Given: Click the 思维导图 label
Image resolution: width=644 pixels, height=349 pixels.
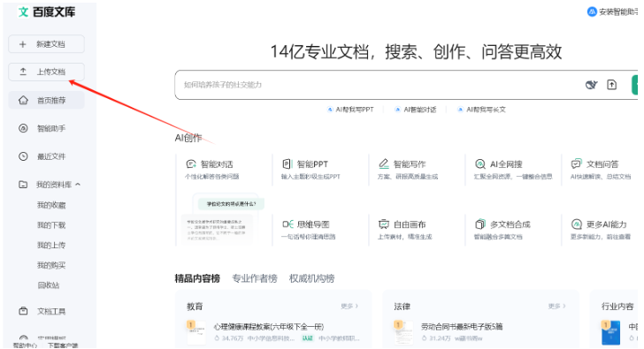Looking at the screenshot, I should (313, 224).
